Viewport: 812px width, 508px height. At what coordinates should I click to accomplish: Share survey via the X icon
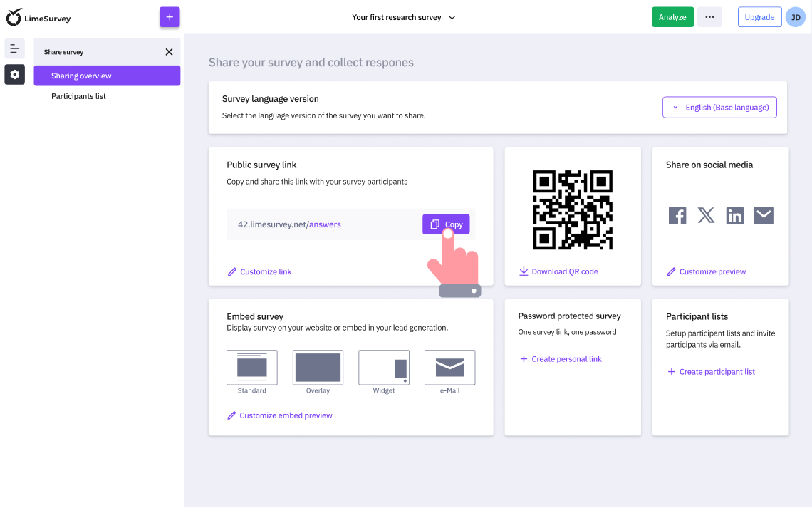pos(706,215)
